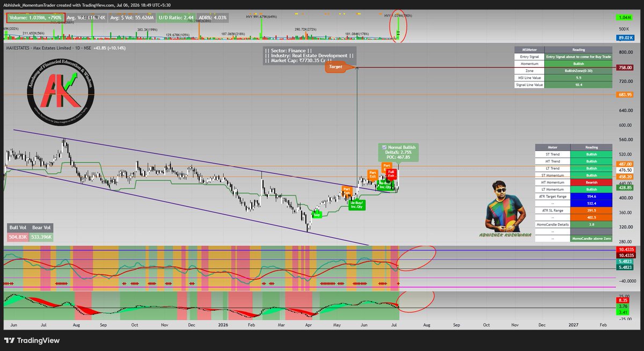Click the 3.76 oscillator value label
644x351 pixels.
623,306
